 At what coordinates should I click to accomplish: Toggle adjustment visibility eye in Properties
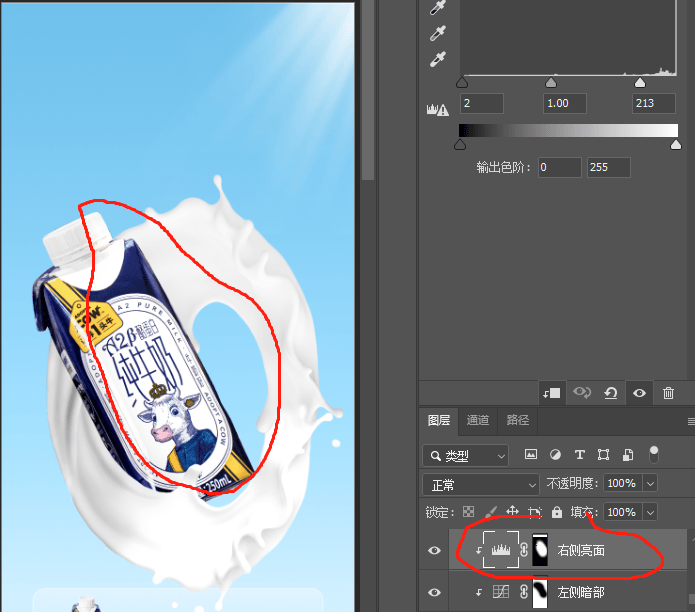click(639, 393)
